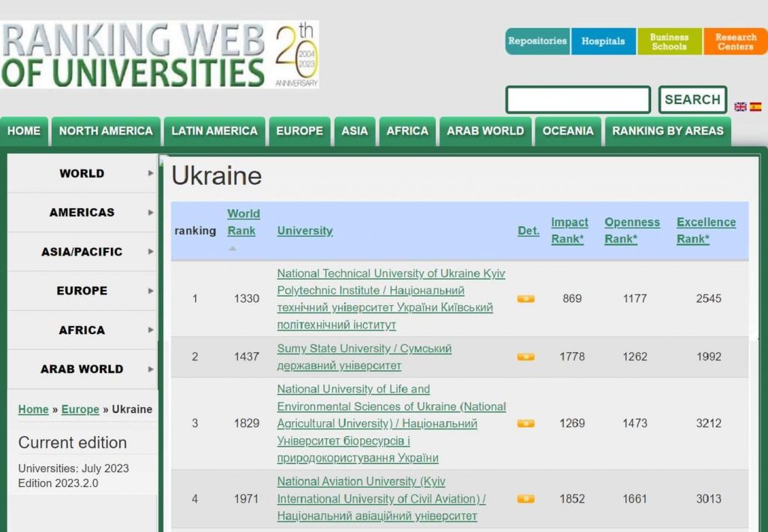This screenshot has width=768, height=532.
Task: Sort table by World Rank header
Action: pos(244,223)
